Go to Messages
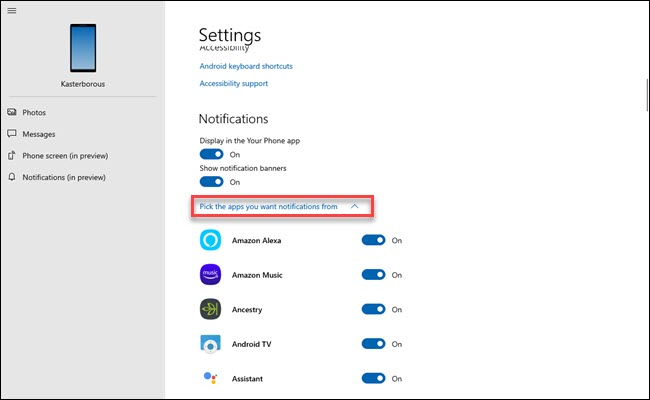The image size is (650, 400). click(39, 134)
